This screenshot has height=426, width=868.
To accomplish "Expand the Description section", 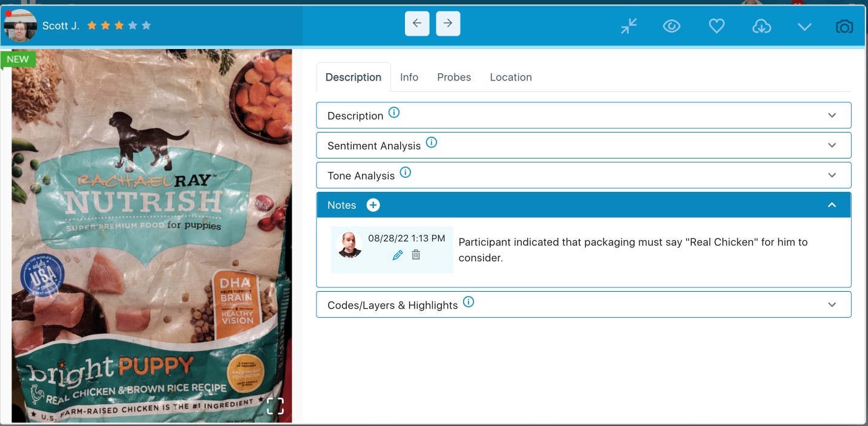I will click(x=832, y=115).
